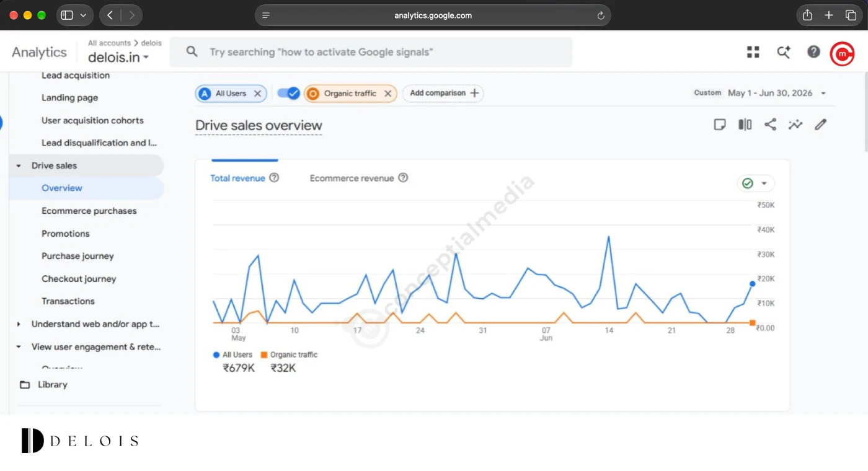Click the pencil edit report icon

coord(821,125)
